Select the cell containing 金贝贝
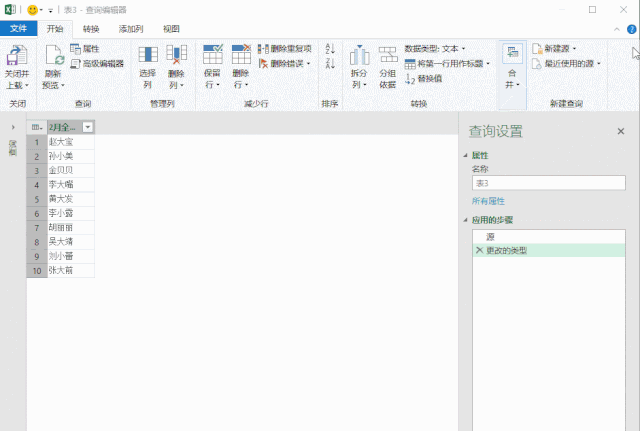This screenshot has width=640, height=431. coord(71,171)
